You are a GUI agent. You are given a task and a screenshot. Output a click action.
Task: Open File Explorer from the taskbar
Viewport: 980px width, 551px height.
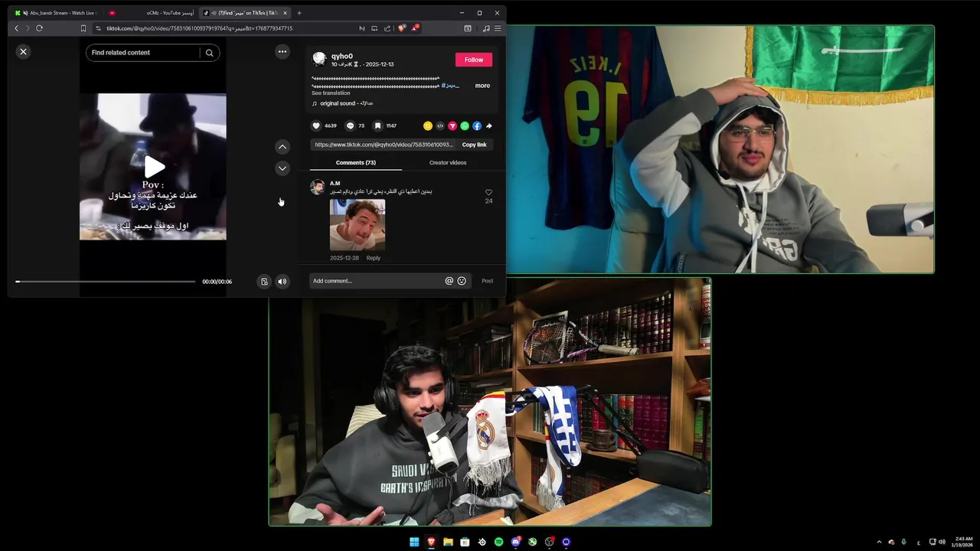448,542
